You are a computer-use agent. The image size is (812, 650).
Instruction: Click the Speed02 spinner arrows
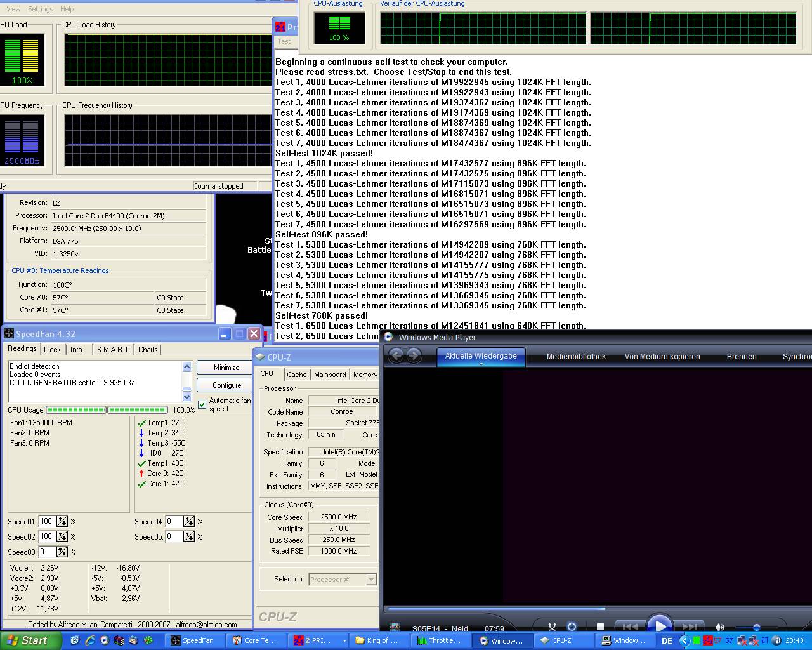(62, 536)
